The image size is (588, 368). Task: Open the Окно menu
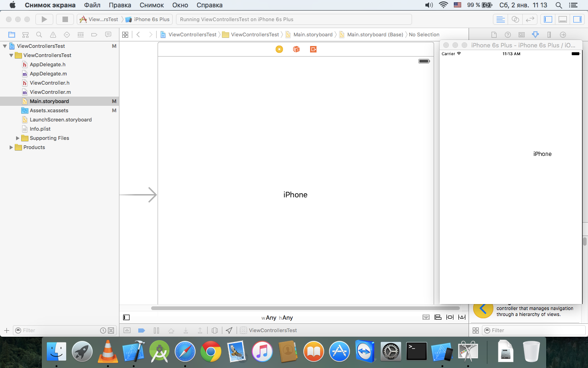click(x=180, y=5)
